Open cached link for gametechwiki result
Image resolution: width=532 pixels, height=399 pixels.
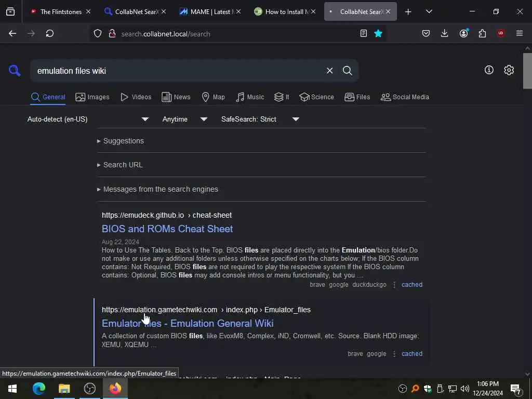412,353
